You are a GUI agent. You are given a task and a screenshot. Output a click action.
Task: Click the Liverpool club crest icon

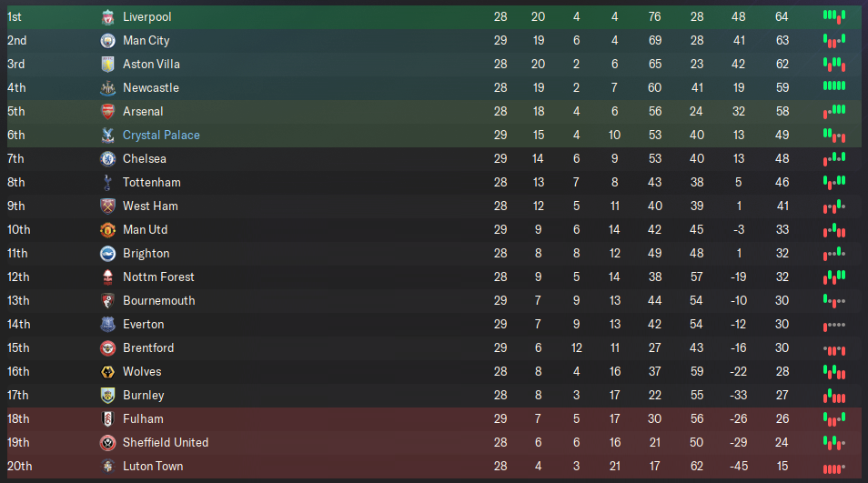click(x=107, y=17)
